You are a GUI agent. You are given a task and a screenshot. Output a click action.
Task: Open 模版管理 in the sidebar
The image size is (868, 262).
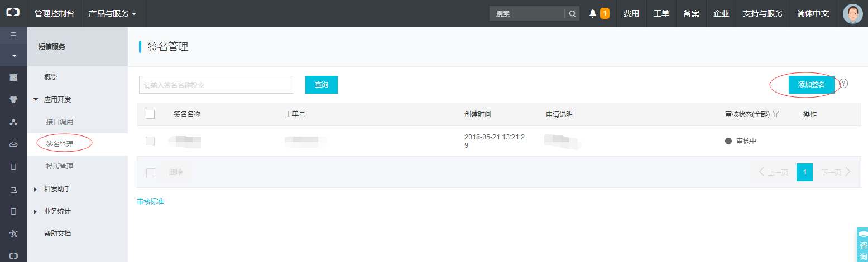60,167
